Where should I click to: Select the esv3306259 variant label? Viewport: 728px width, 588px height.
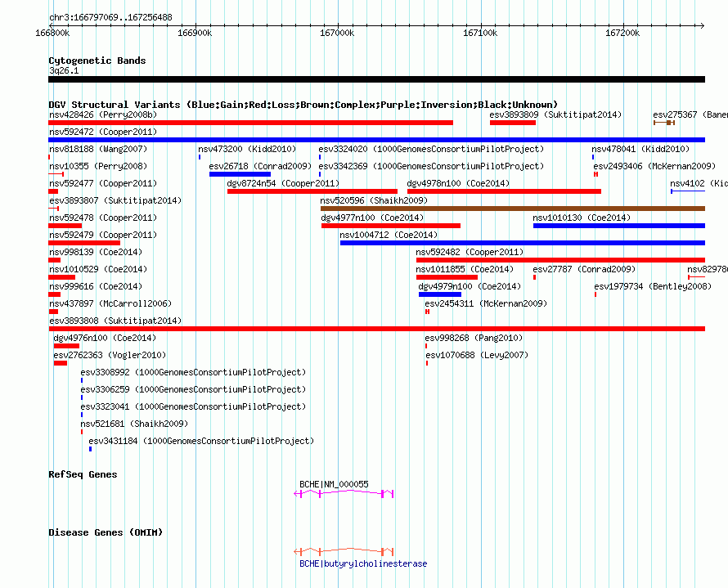tap(193, 389)
